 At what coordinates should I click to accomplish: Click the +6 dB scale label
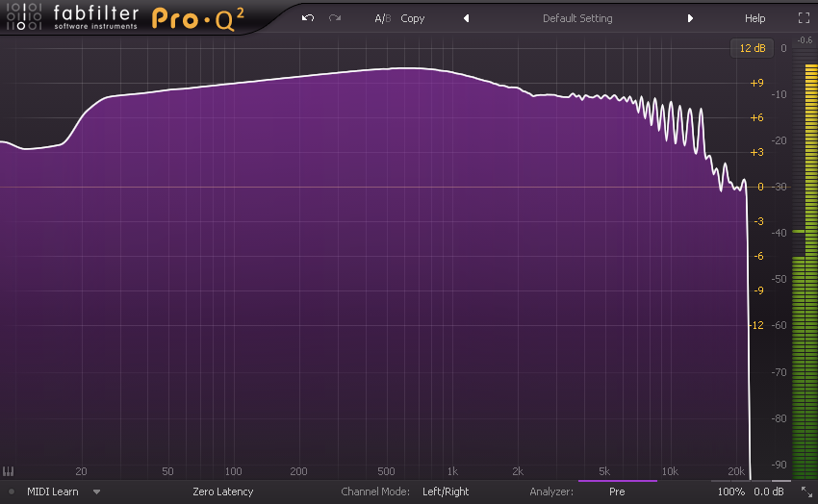coord(756,117)
